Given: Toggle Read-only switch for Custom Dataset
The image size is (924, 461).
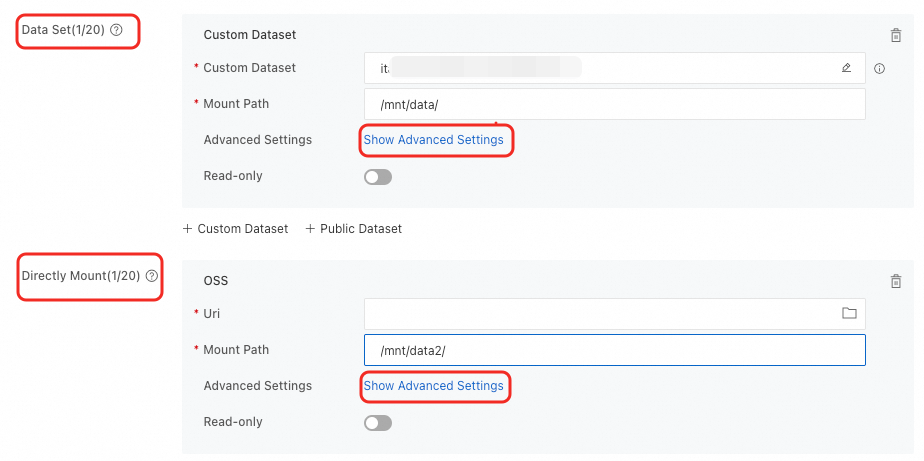Looking at the screenshot, I should coord(378,177).
